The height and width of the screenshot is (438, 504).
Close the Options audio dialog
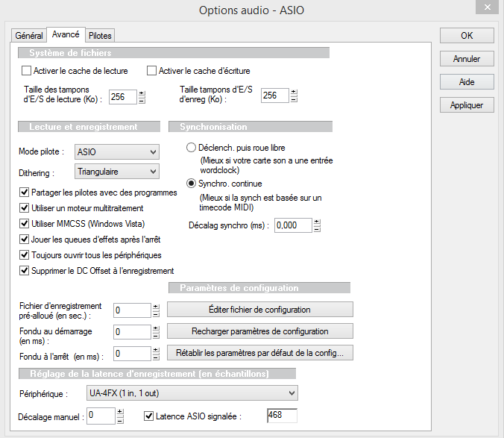488,7
